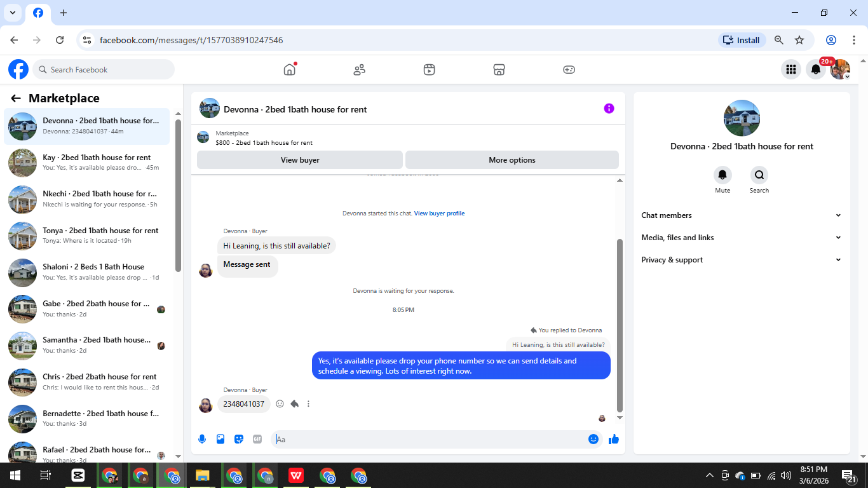
Task: Click the large Devonna listing thumbnail in right panel
Action: point(742,118)
